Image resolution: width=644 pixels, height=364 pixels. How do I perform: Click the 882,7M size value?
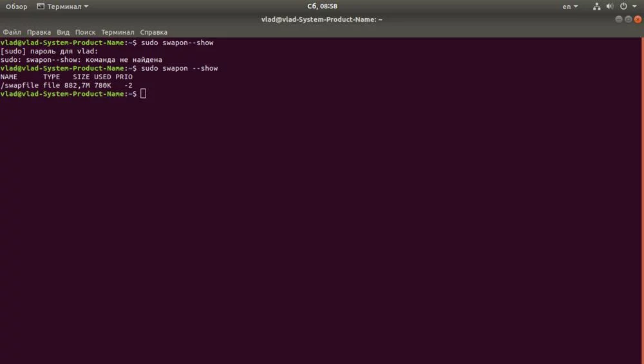(x=77, y=86)
